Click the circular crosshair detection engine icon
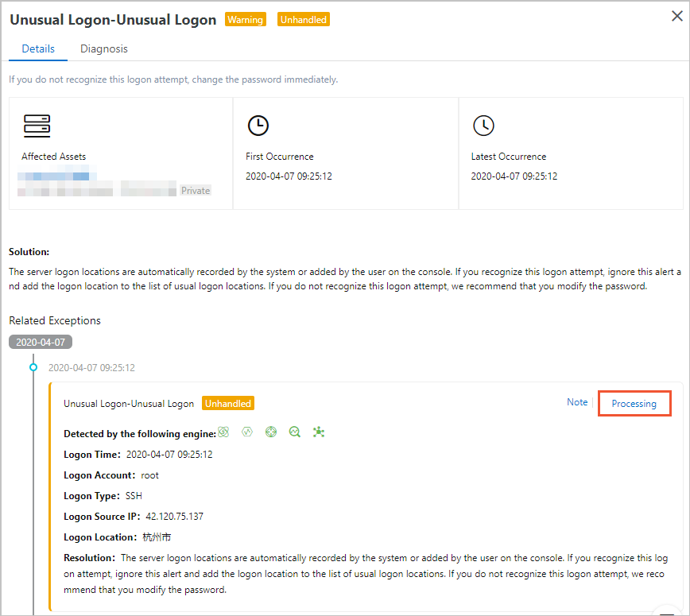 click(x=271, y=432)
